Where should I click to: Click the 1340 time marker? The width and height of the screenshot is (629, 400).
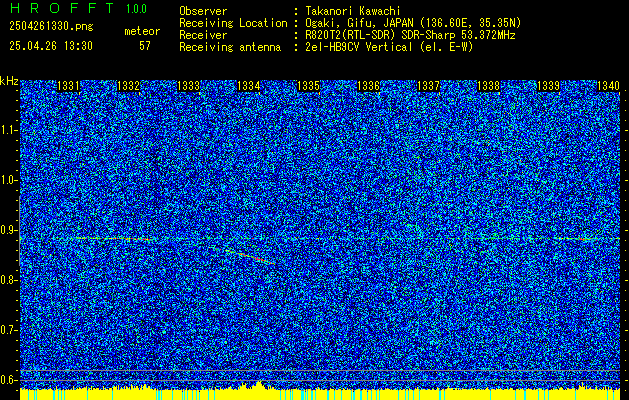click(609, 86)
